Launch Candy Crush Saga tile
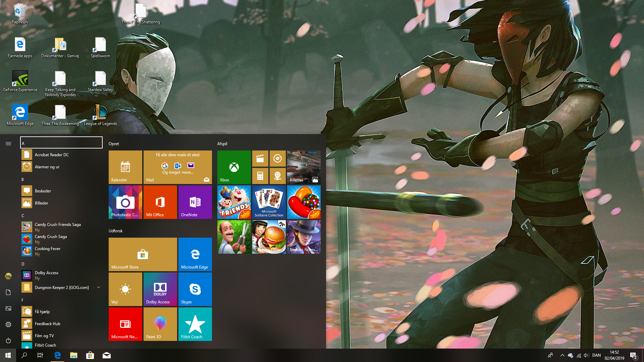The width and height of the screenshot is (644, 362). tap(304, 202)
